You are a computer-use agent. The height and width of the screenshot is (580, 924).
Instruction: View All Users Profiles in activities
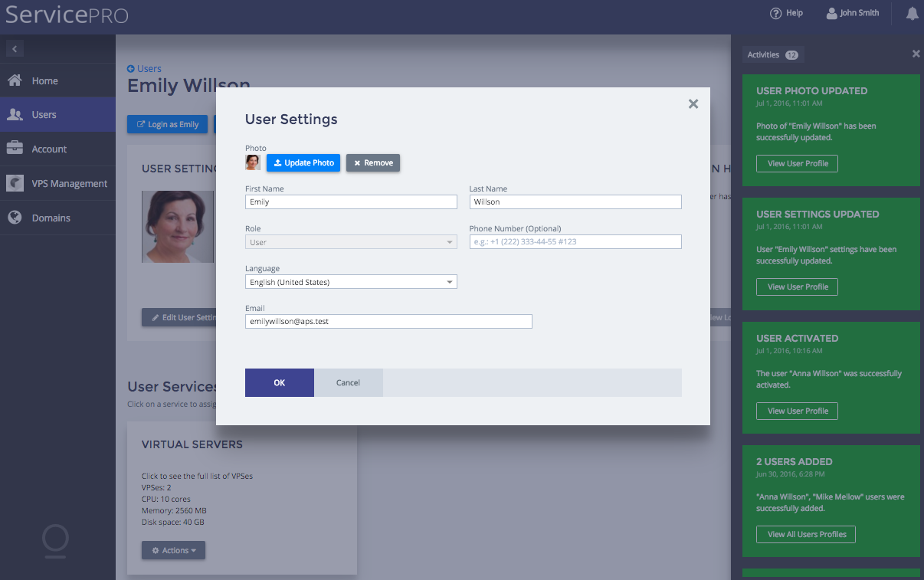pyautogui.click(x=806, y=534)
